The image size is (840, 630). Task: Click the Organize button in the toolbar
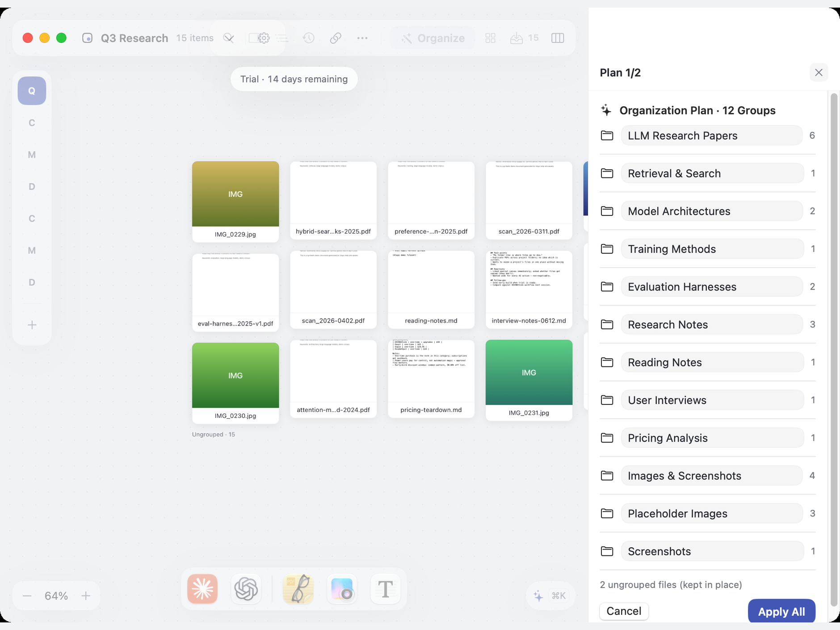pos(433,38)
